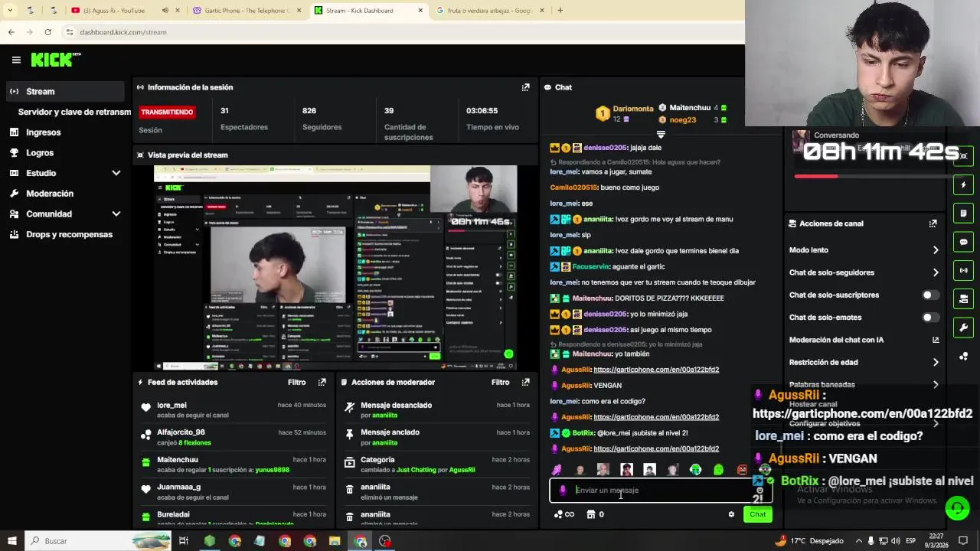
Task: Click the lightning bolt icon in right strip
Action: 964,184
